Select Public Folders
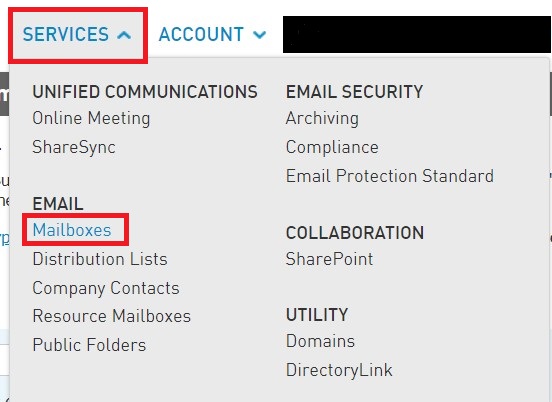The width and height of the screenshot is (552, 402). click(89, 345)
